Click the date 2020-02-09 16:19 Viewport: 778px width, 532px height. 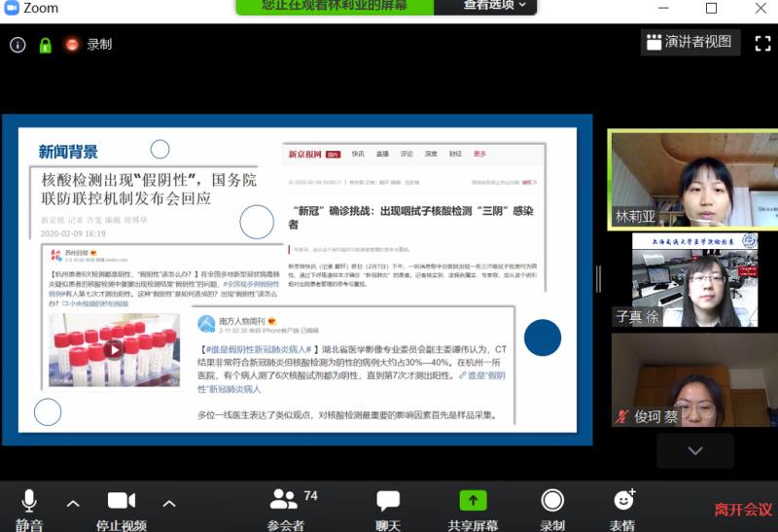pos(73,233)
